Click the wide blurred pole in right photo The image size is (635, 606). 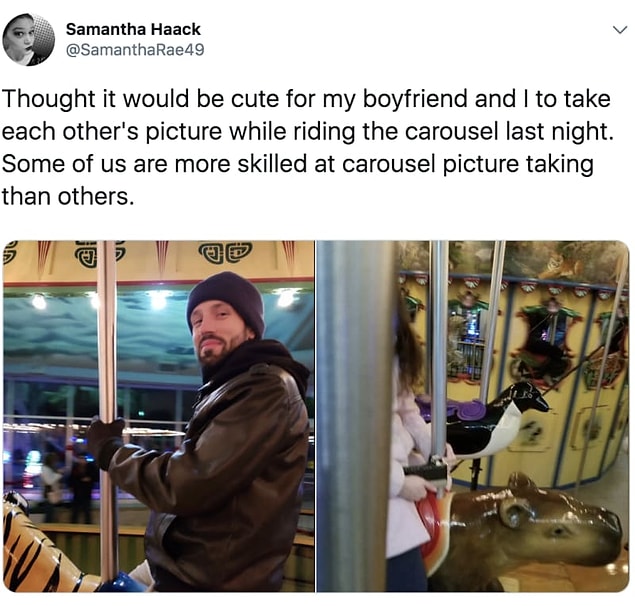click(356, 416)
